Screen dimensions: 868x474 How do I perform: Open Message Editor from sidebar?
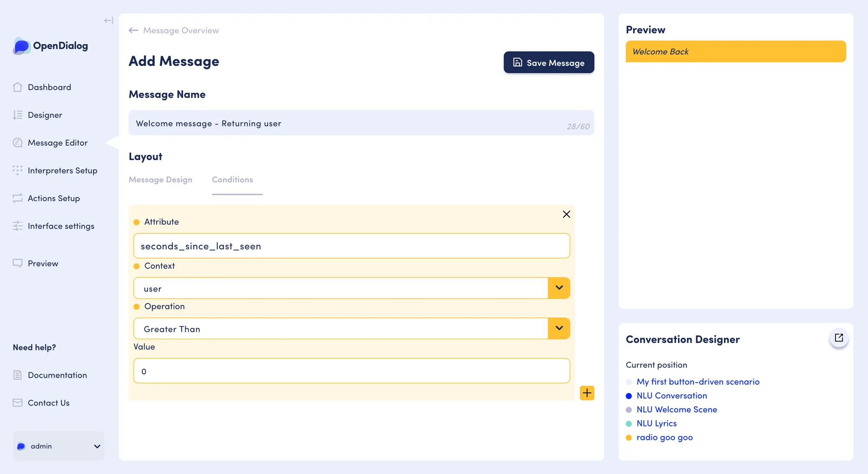coord(58,143)
